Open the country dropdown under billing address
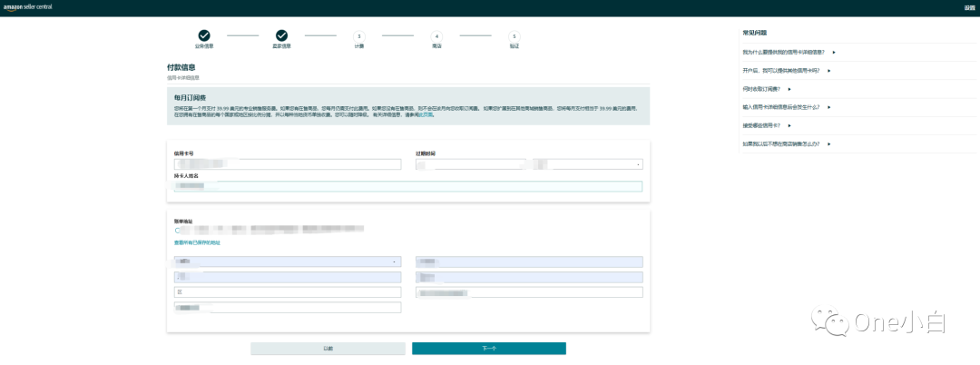Image resolution: width=980 pixels, height=365 pixels. click(287, 261)
